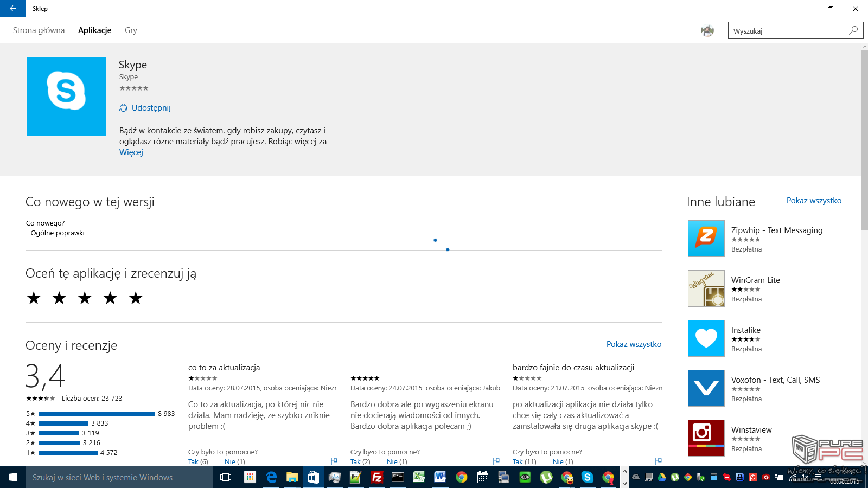868x488 pixels.
Task: Open File Explorer from taskbar
Action: (x=292, y=477)
